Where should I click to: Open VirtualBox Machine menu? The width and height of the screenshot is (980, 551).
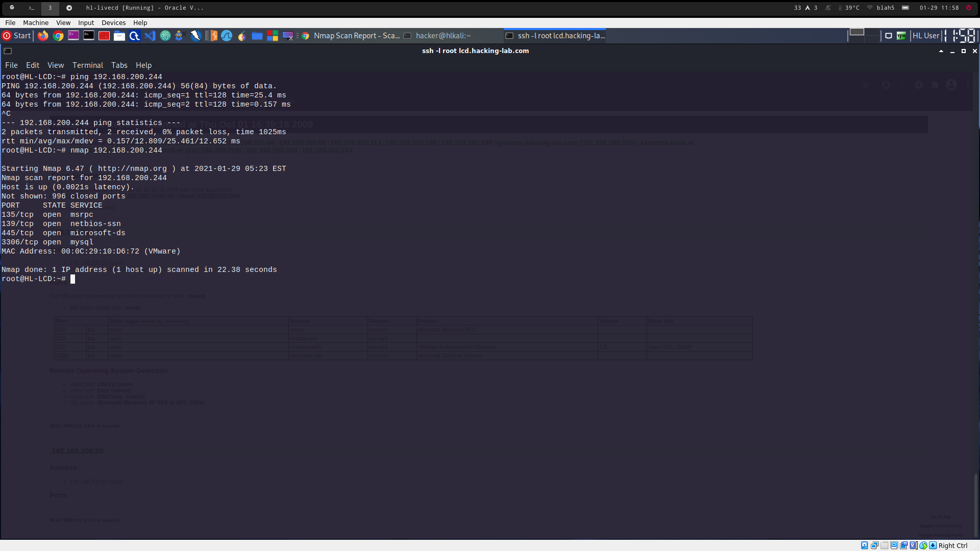(x=36, y=22)
